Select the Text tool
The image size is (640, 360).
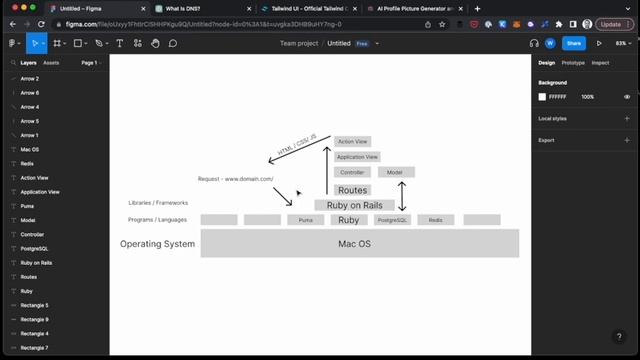[x=120, y=43]
